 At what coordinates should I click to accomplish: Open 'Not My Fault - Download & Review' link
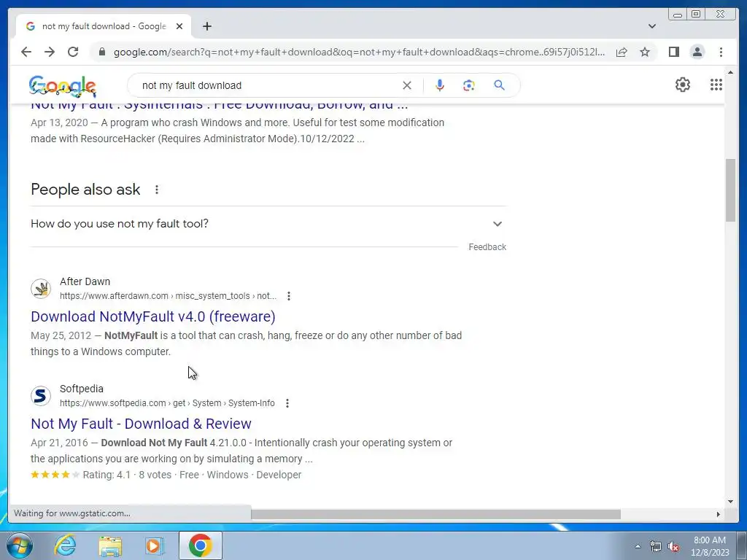[x=141, y=424]
